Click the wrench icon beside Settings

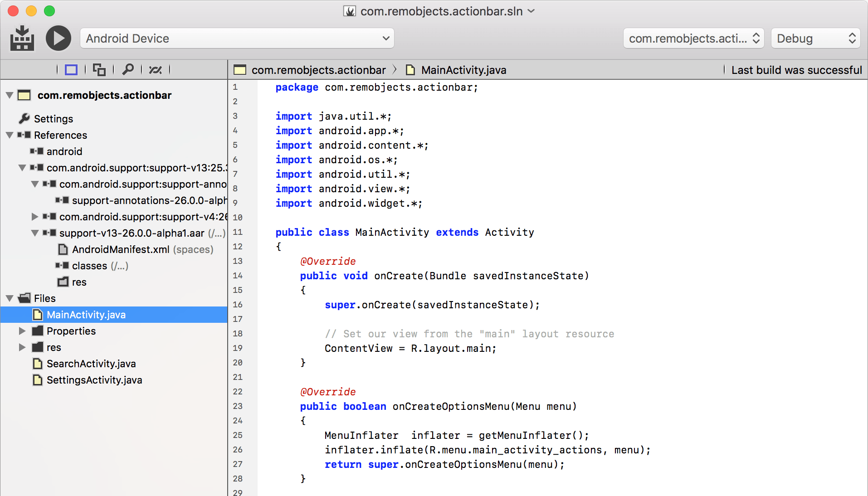coord(24,118)
